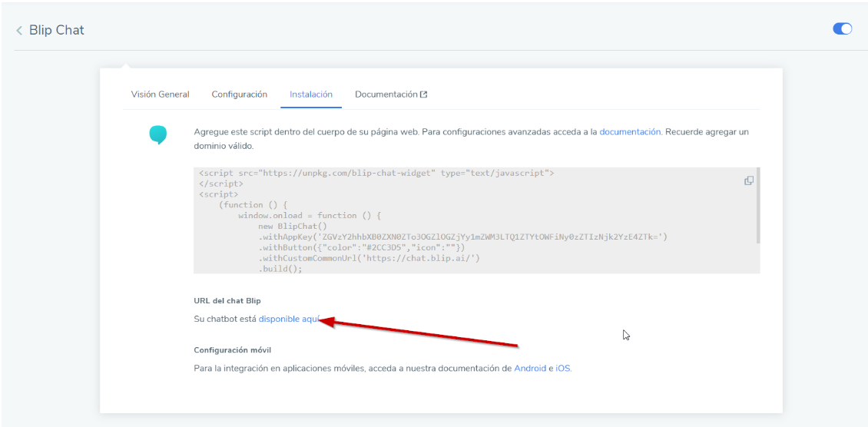Open the Configuración tab

click(239, 94)
